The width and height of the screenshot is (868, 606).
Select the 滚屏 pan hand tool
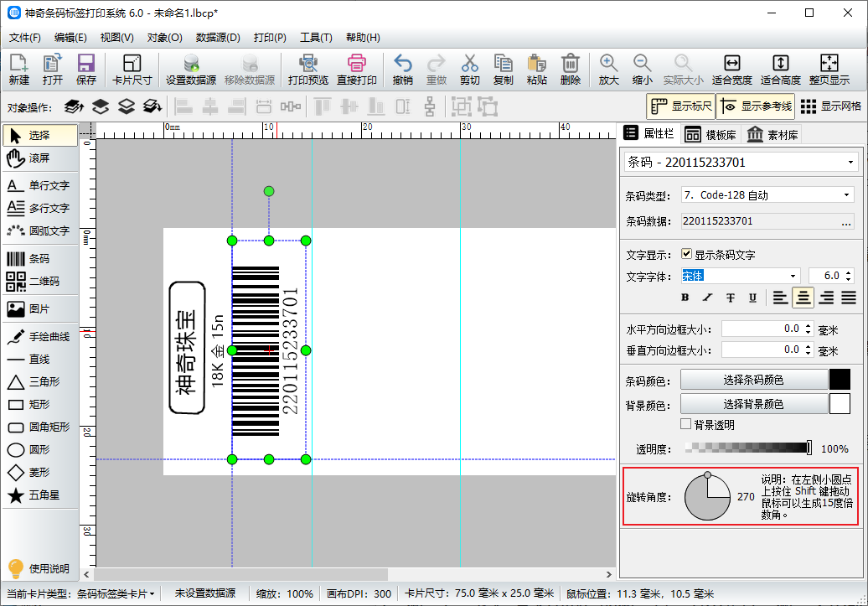tap(39, 158)
